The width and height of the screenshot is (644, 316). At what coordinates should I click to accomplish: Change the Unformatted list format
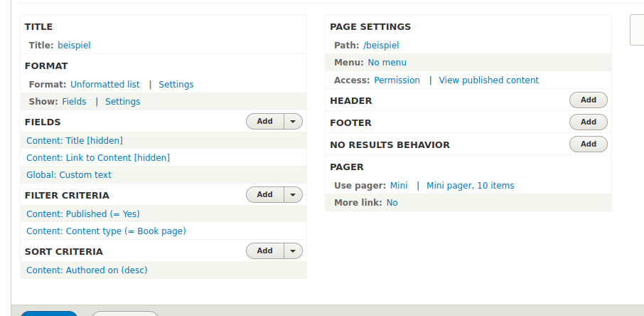pos(104,85)
